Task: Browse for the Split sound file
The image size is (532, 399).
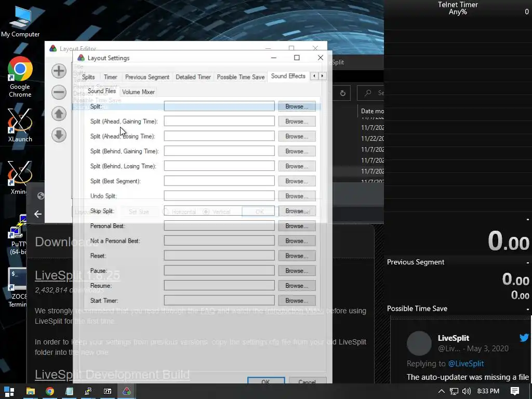Action: coord(297,106)
